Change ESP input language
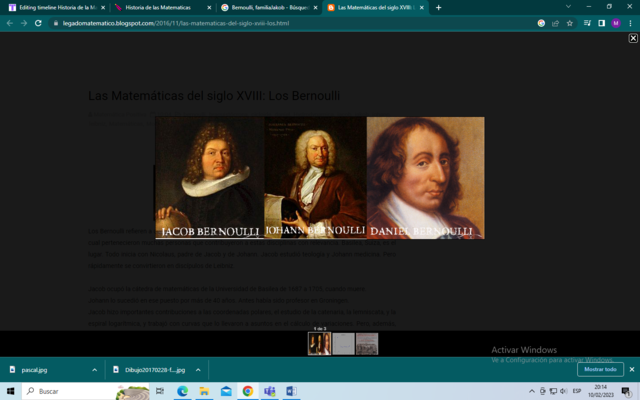Image resolution: width=640 pixels, height=400 pixels. [577, 391]
